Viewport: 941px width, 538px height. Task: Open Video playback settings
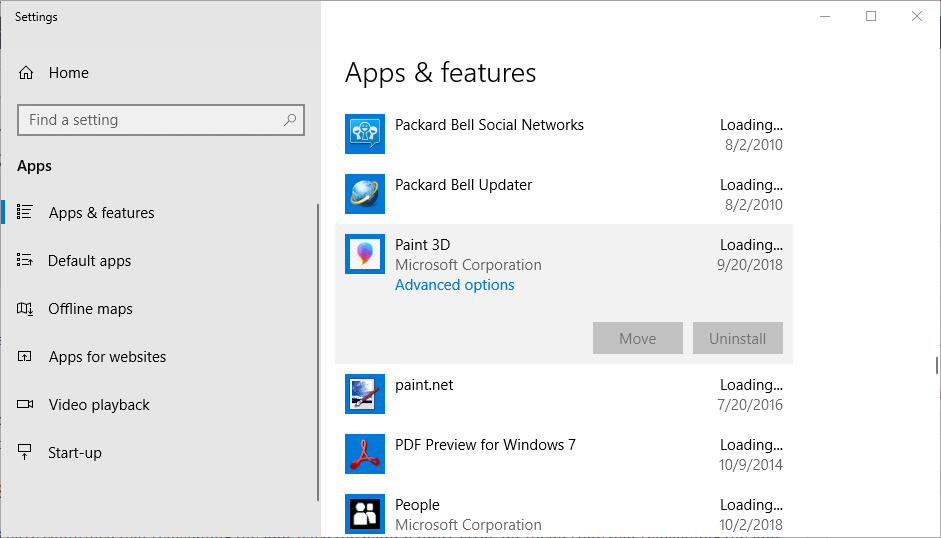99,405
